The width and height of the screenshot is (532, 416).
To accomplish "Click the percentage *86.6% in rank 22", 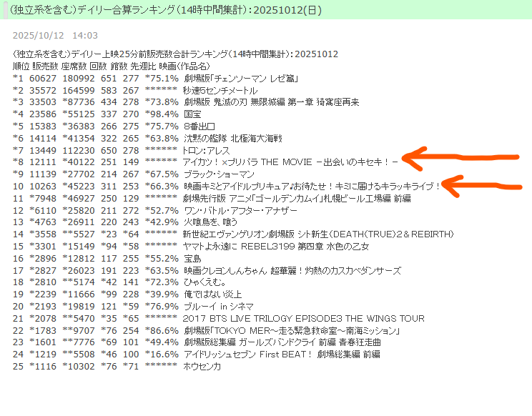I will [x=162, y=330].
